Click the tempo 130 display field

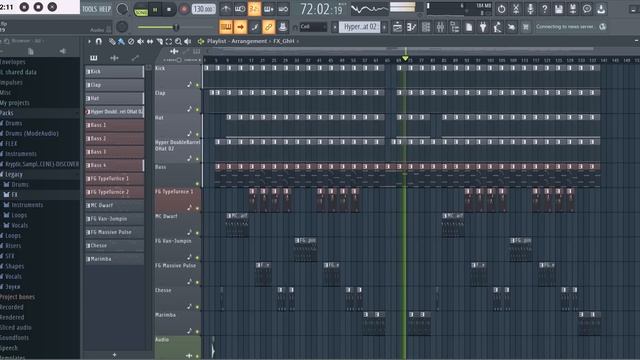(204, 9)
